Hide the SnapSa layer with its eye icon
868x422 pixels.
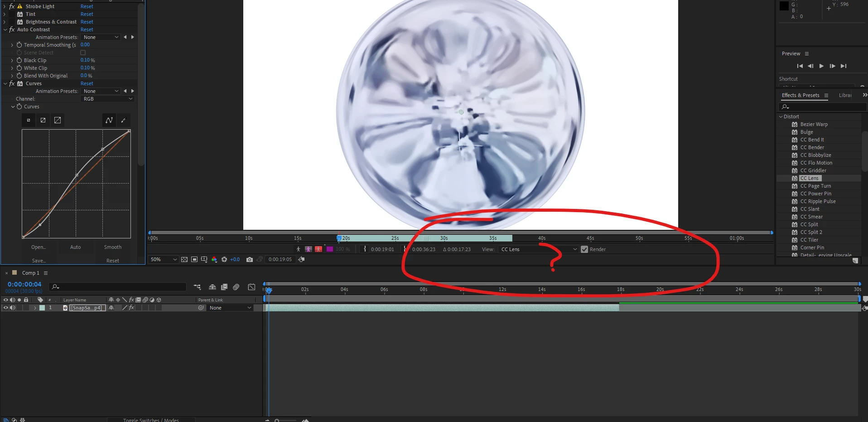(6, 308)
